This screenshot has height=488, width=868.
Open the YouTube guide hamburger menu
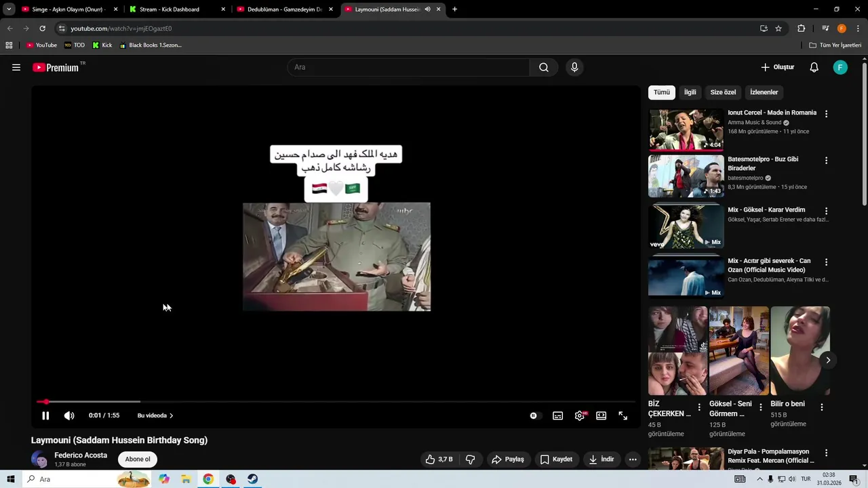click(x=16, y=67)
